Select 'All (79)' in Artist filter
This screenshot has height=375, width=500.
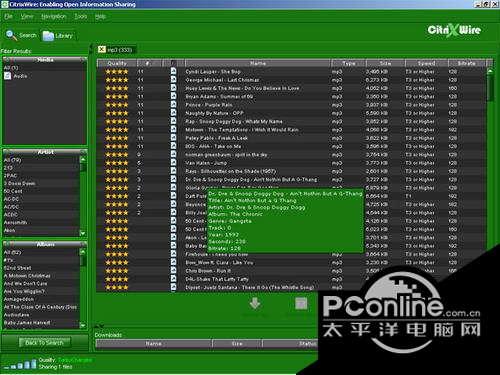[x=12, y=160]
